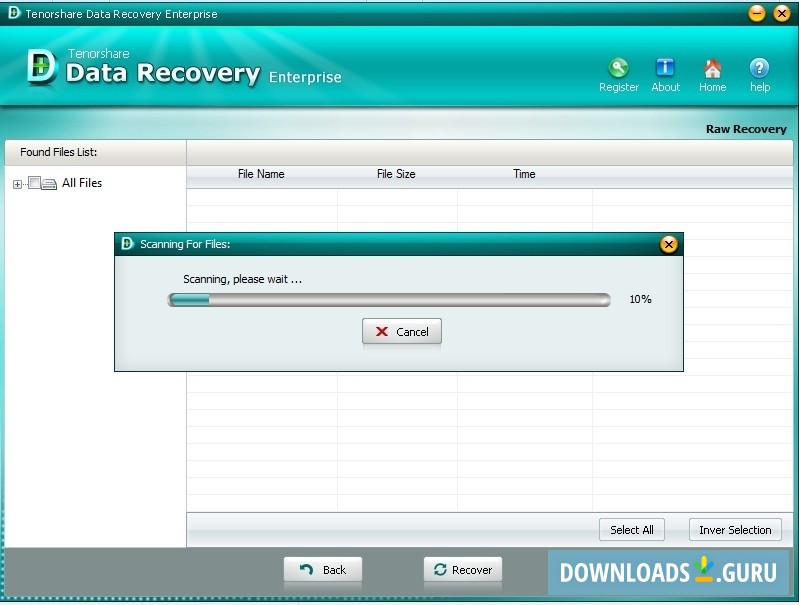Sort by the File Size column
The height and width of the screenshot is (605, 799).
tap(396, 174)
